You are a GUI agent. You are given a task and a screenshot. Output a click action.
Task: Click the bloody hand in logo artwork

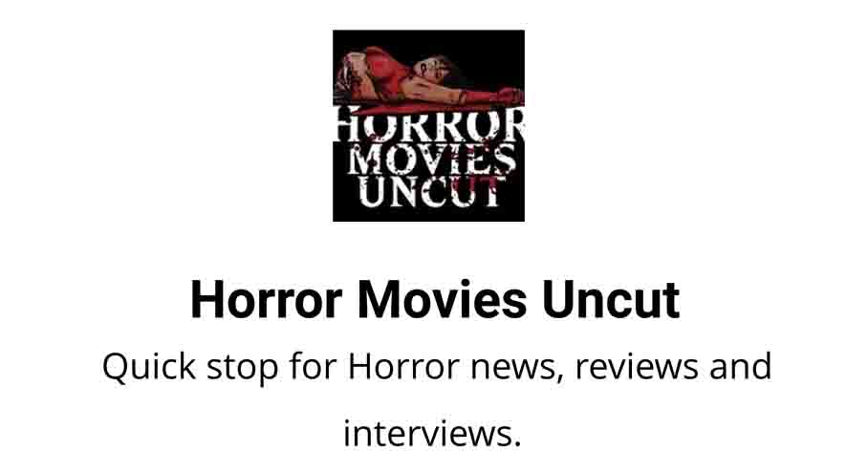[x=508, y=97]
